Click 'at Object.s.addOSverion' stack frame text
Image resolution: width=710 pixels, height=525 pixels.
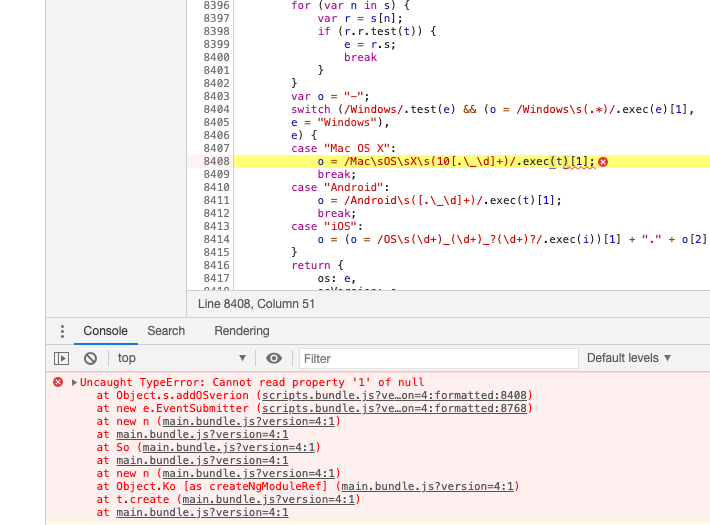point(173,395)
